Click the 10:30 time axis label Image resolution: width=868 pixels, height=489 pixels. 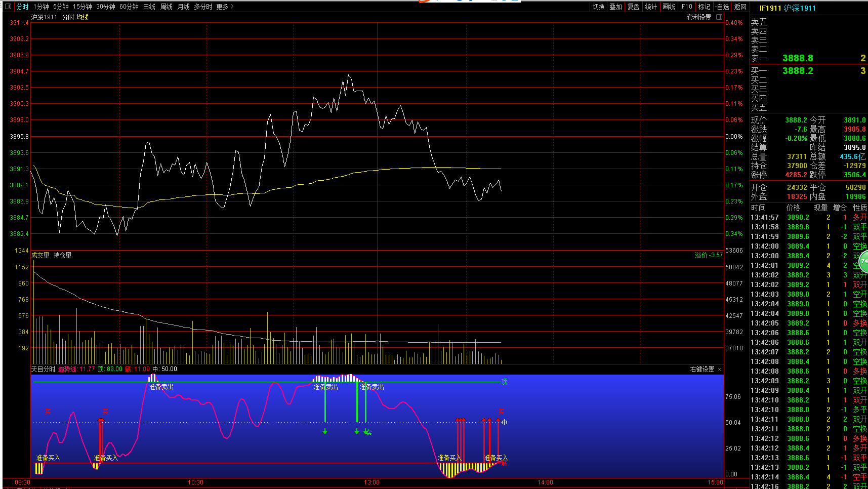[195, 482]
